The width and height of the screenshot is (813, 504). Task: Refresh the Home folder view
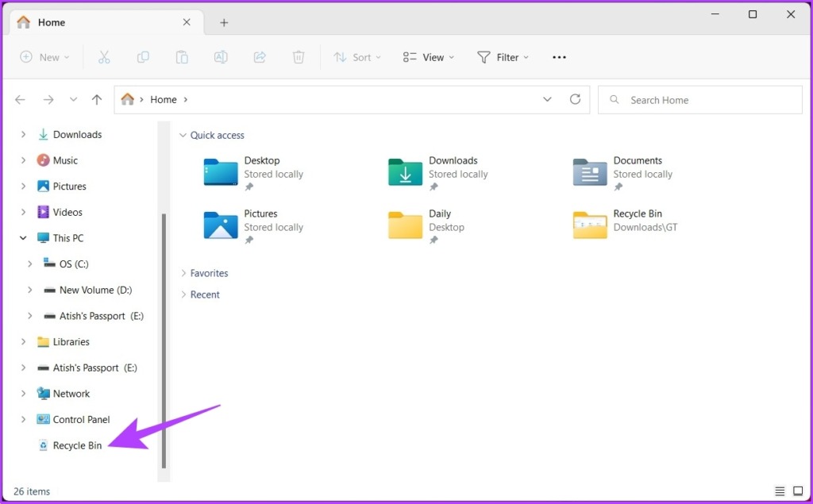pyautogui.click(x=575, y=99)
